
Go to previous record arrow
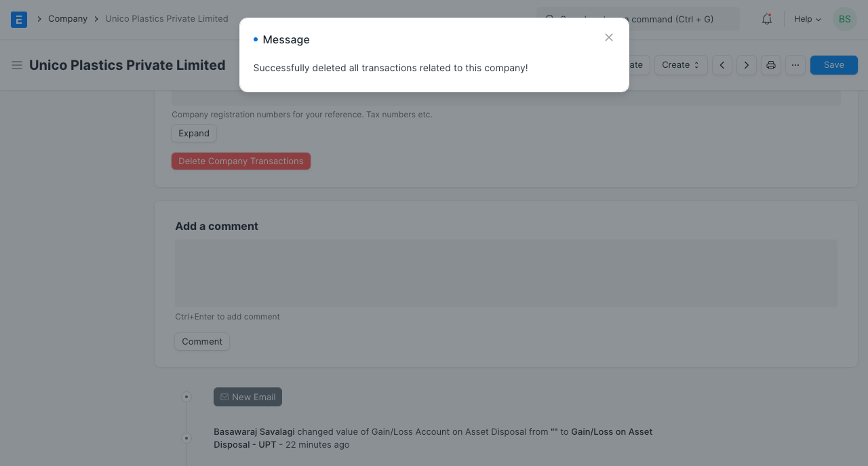click(722, 65)
